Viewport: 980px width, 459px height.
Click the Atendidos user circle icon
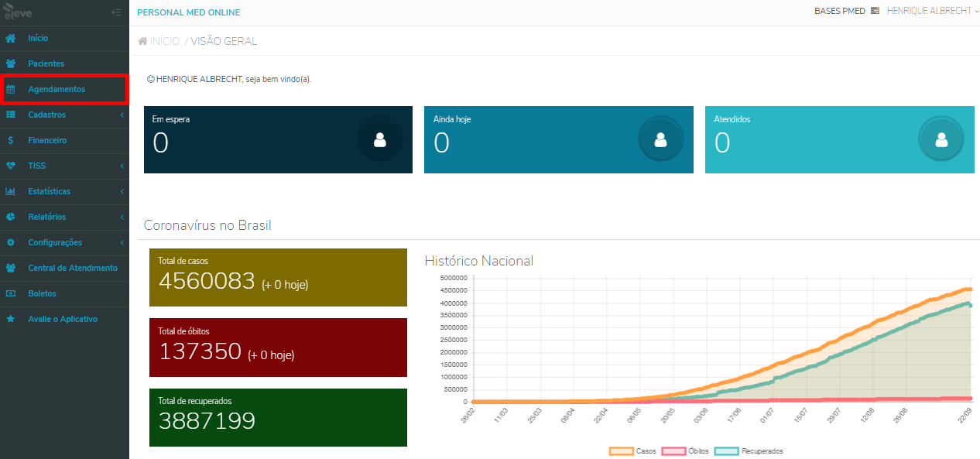tap(941, 139)
